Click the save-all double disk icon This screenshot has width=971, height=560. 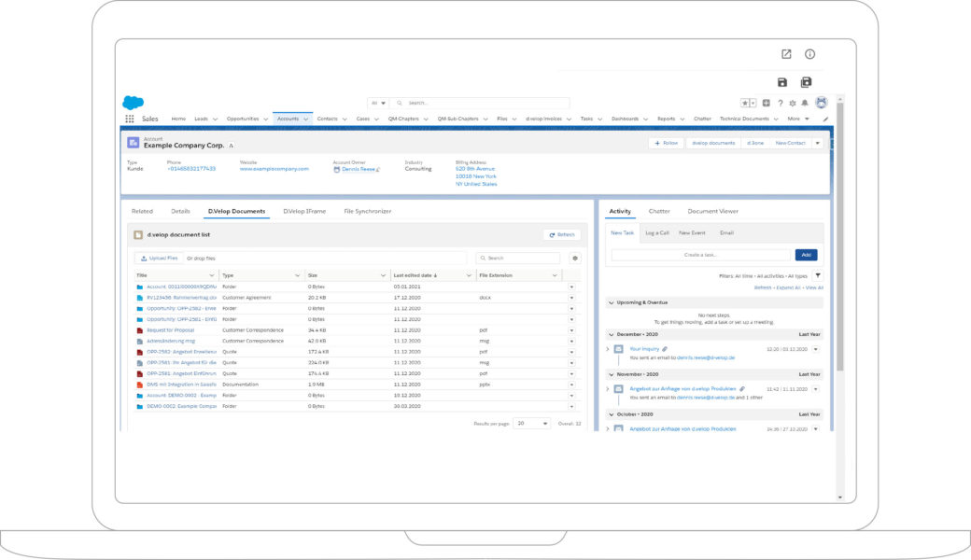coord(806,82)
